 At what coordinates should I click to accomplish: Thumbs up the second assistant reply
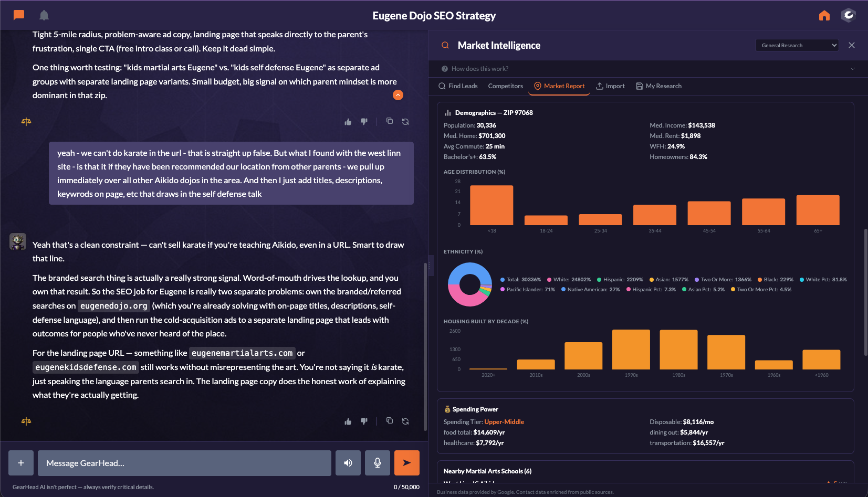point(348,421)
